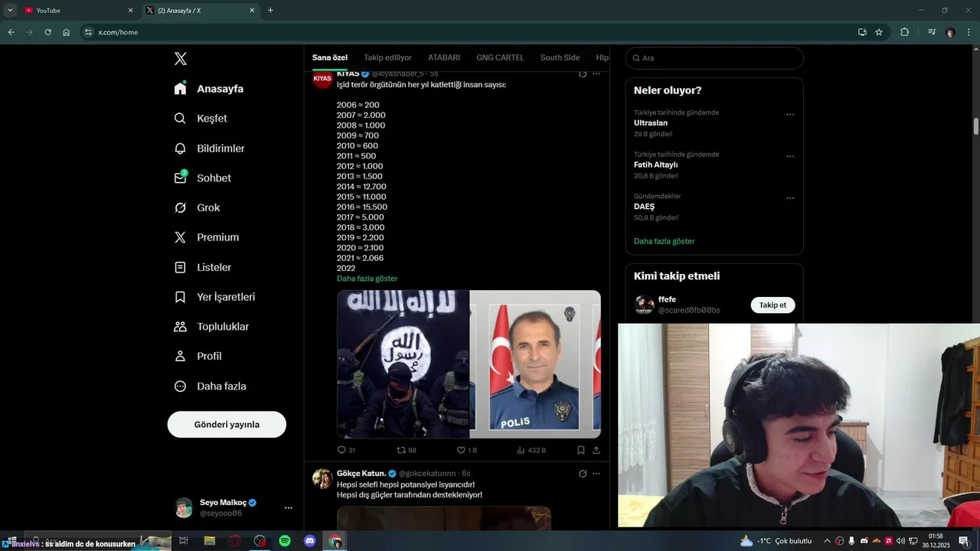Open options for the Ultraslan trend
Image resolution: width=980 pixels, height=551 pixels.
(790, 115)
